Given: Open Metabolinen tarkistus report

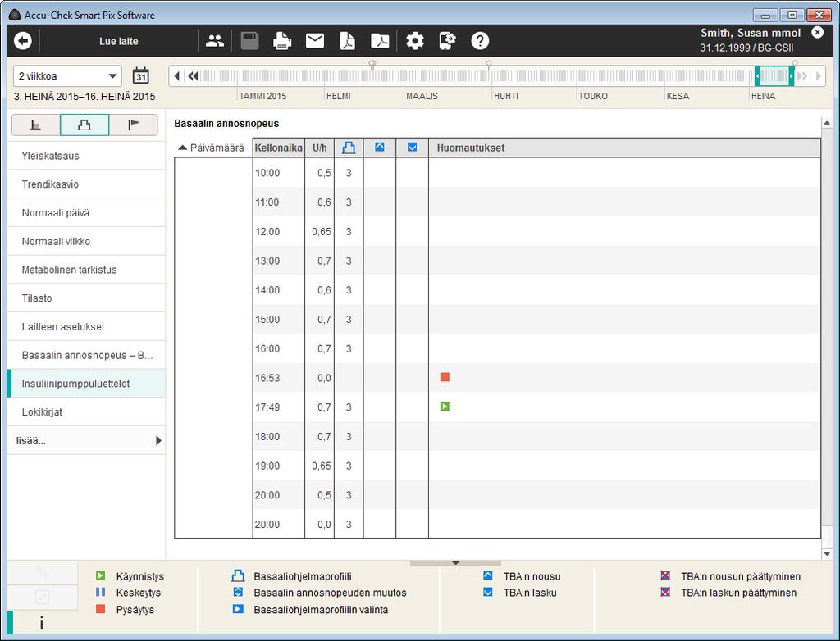Looking at the screenshot, I should tap(86, 270).
